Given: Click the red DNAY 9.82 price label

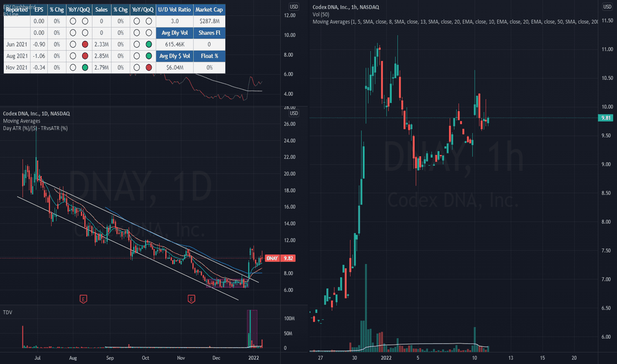Looking at the screenshot, I should [x=280, y=258].
